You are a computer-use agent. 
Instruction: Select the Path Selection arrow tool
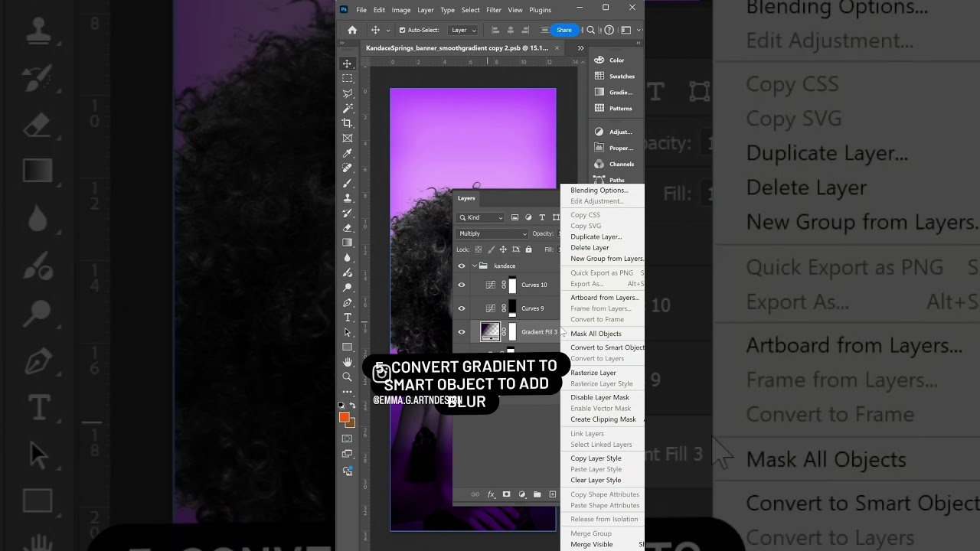(x=348, y=332)
